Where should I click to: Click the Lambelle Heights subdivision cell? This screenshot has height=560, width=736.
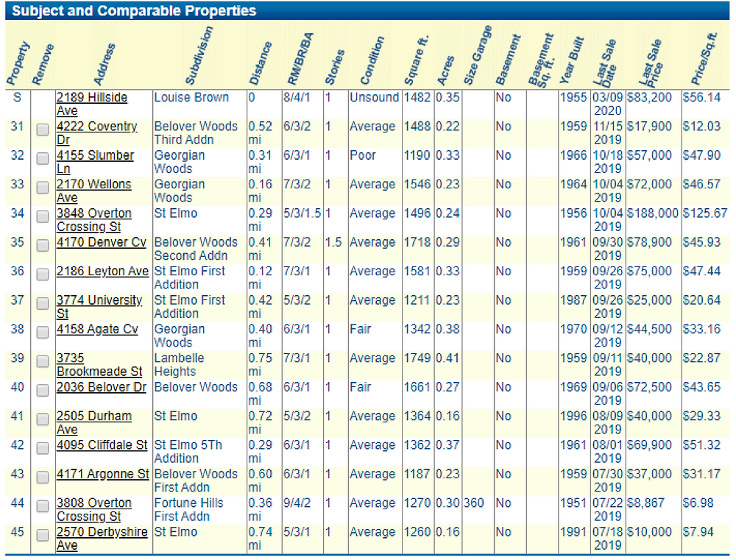pos(180,365)
